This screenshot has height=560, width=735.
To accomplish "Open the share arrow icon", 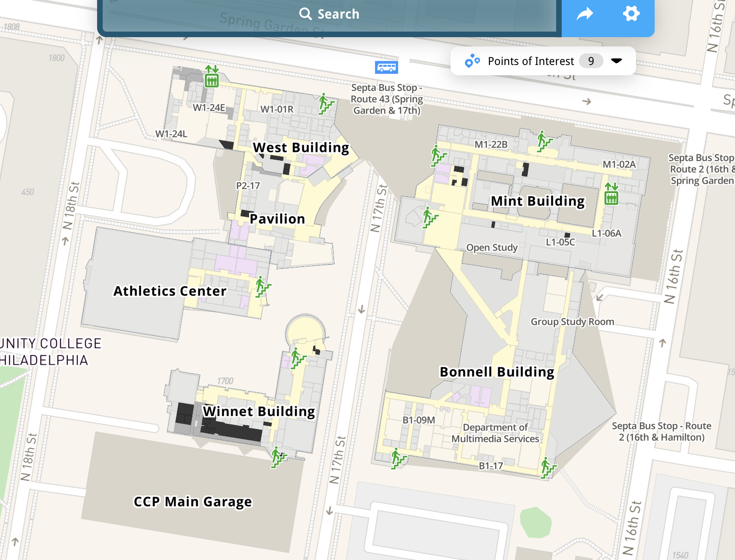I will (585, 14).
